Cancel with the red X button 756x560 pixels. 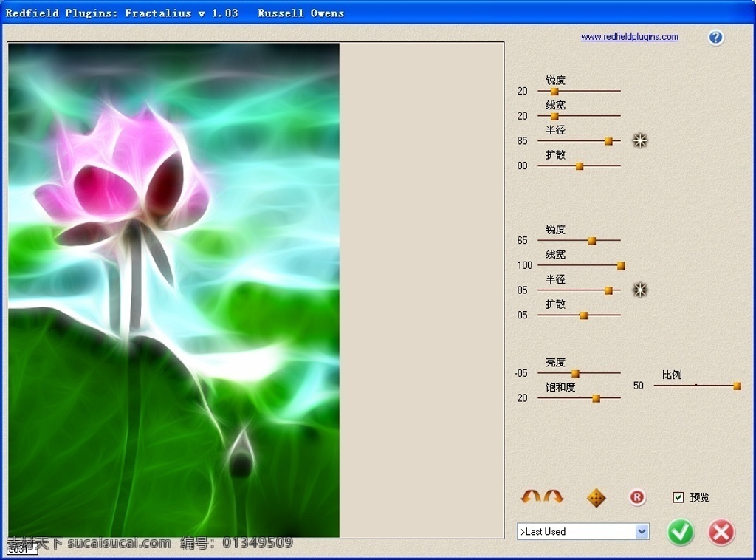click(x=721, y=532)
